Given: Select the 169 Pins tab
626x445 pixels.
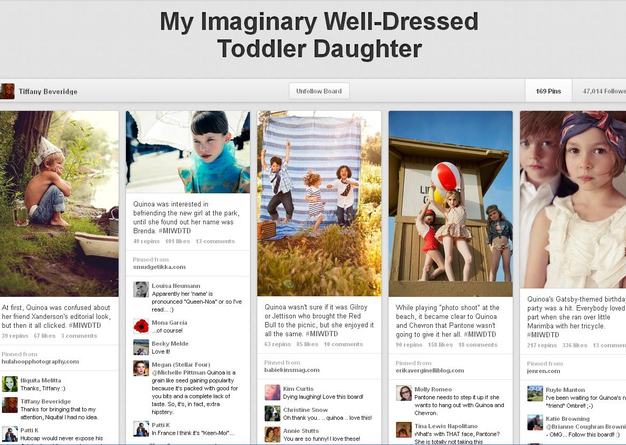Looking at the screenshot, I should [549, 91].
